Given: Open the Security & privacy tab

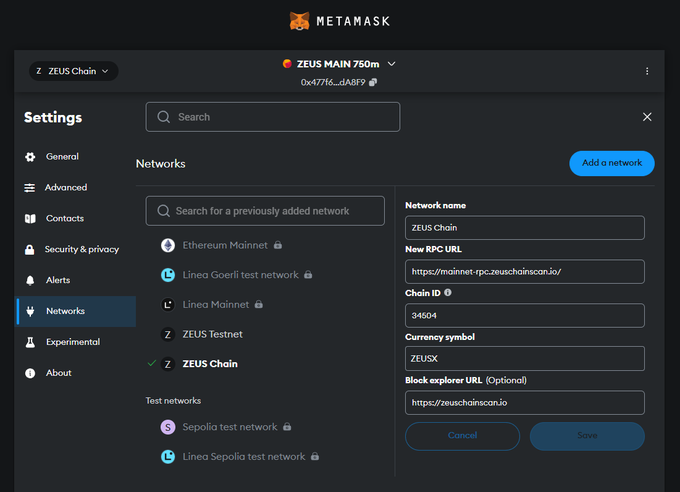Looking at the screenshot, I should pyautogui.click(x=75, y=249).
